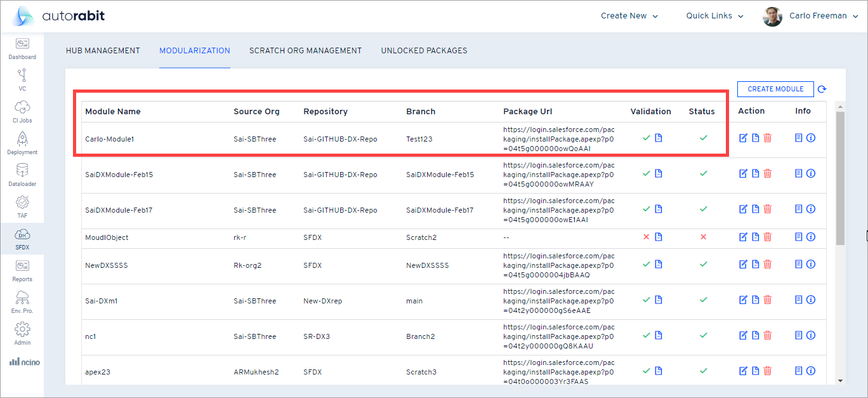Click the table's vertical scrollbar thumb

pyautogui.click(x=840, y=178)
